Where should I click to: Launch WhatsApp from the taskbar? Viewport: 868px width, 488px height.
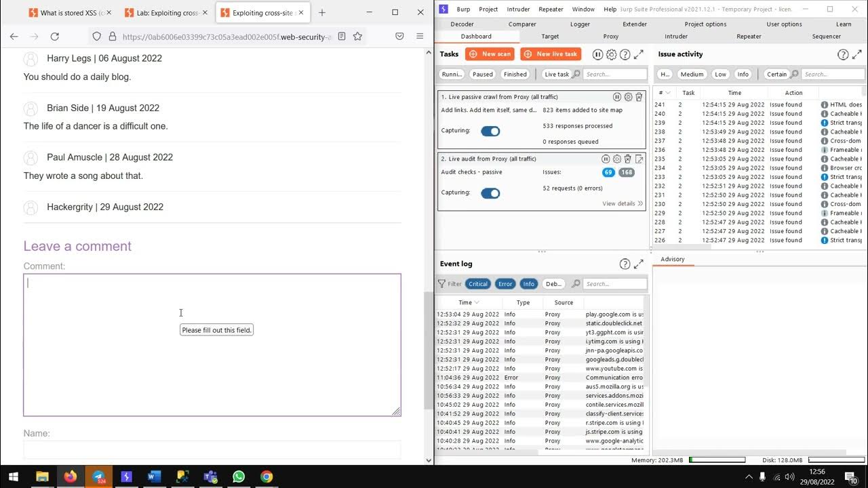238,476
